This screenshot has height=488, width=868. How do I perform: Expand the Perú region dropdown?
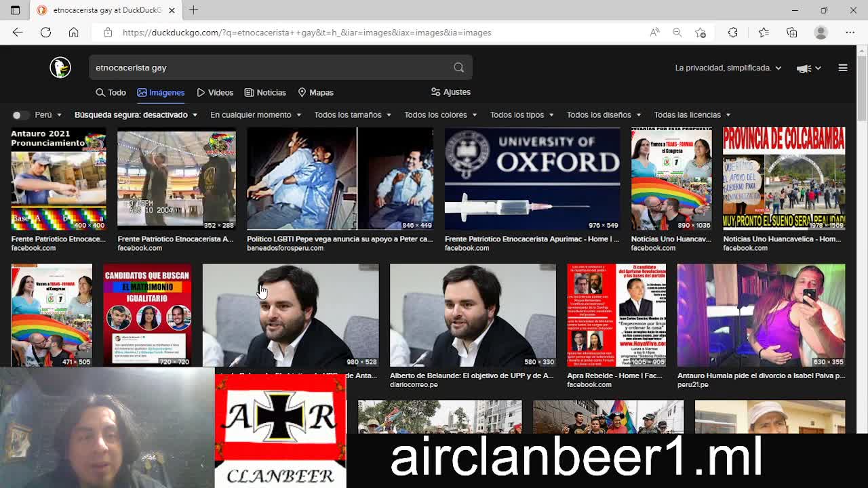point(48,115)
